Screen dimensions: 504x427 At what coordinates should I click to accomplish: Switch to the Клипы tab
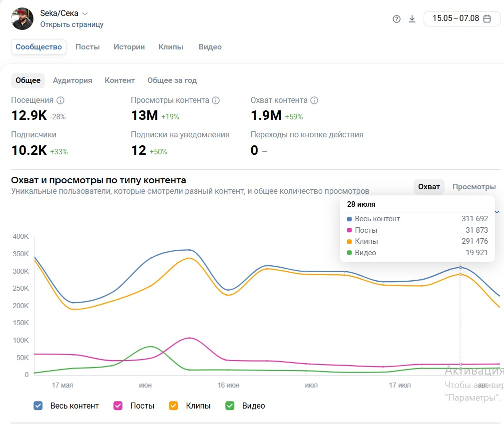[171, 47]
